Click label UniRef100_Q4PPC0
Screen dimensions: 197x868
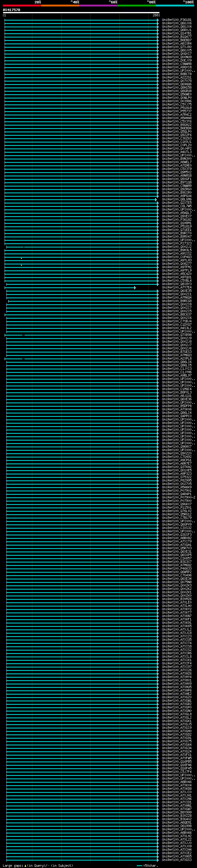tap(177, 416)
